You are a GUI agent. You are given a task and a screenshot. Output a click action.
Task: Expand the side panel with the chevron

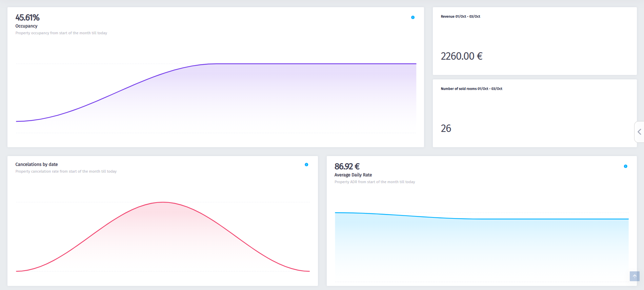[639, 132]
